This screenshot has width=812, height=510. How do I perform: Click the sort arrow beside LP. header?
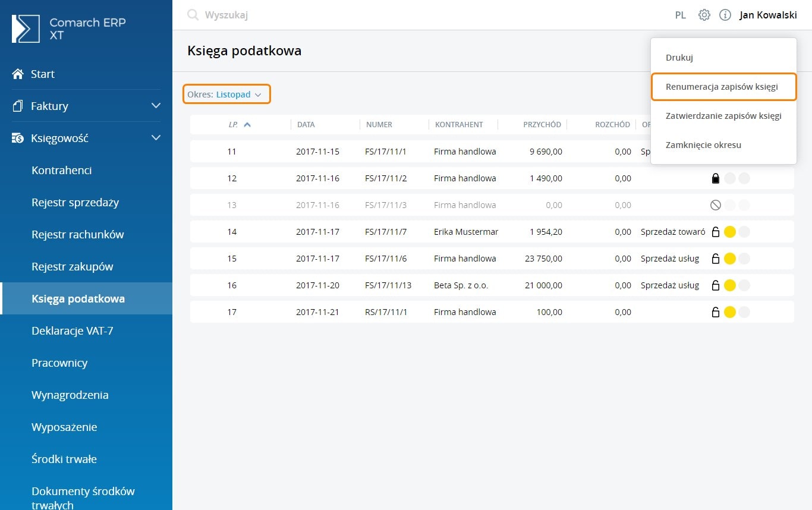247,125
